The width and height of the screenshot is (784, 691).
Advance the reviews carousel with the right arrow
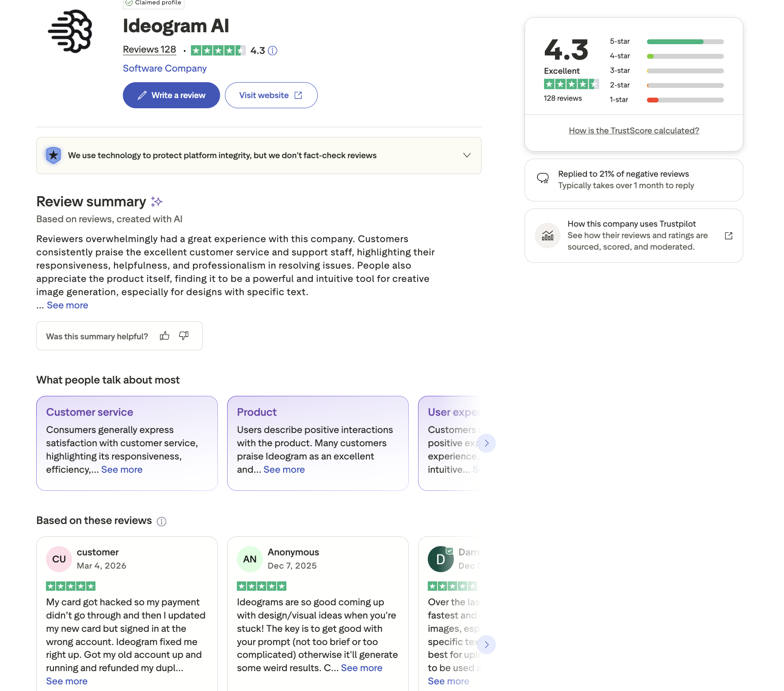[x=487, y=645]
